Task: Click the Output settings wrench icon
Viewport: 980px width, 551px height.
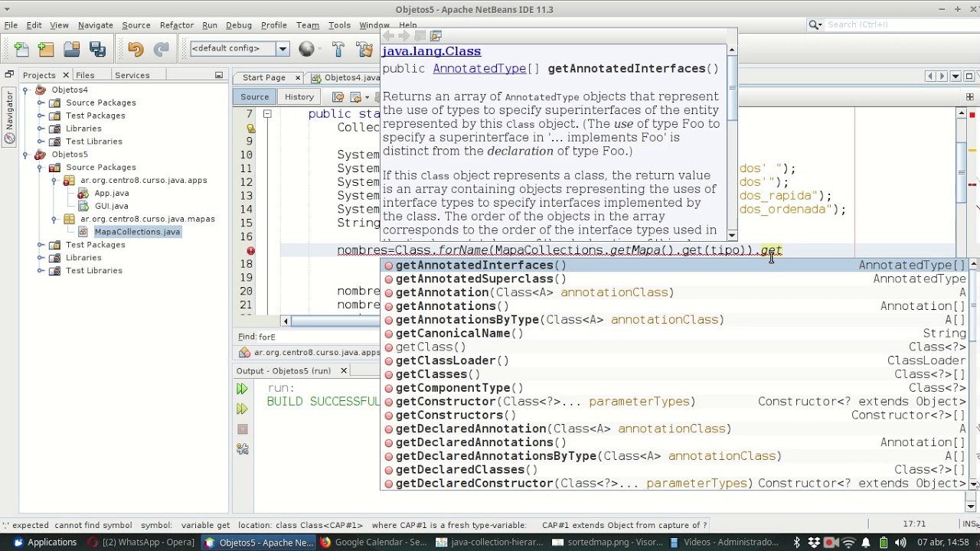Action: (x=243, y=449)
